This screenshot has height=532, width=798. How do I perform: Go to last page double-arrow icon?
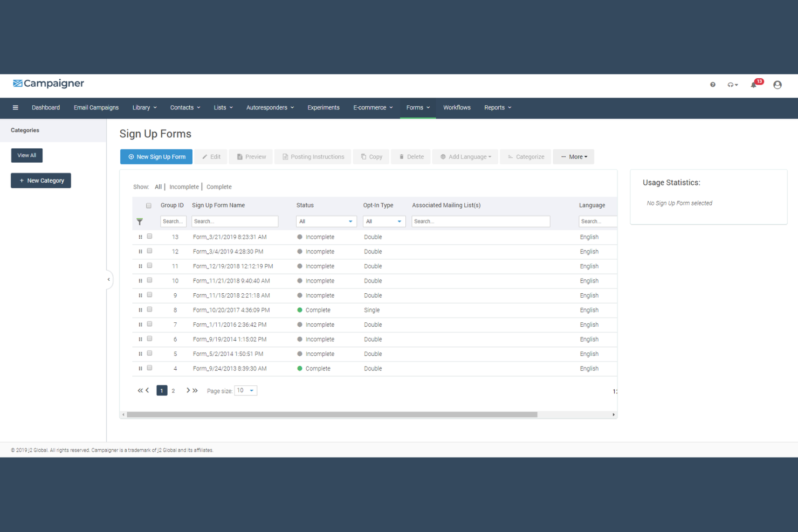195,390
